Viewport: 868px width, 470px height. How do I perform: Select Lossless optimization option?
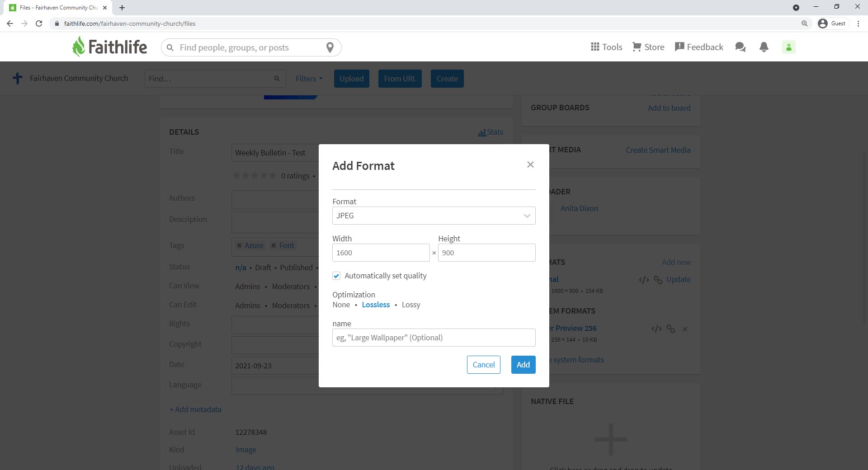[376, 305]
